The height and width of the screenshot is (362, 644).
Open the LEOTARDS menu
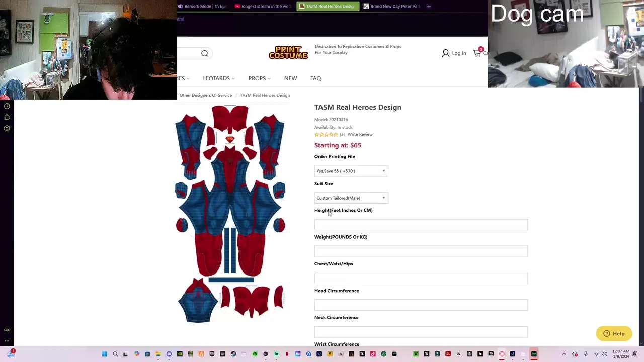click(219, 78)
